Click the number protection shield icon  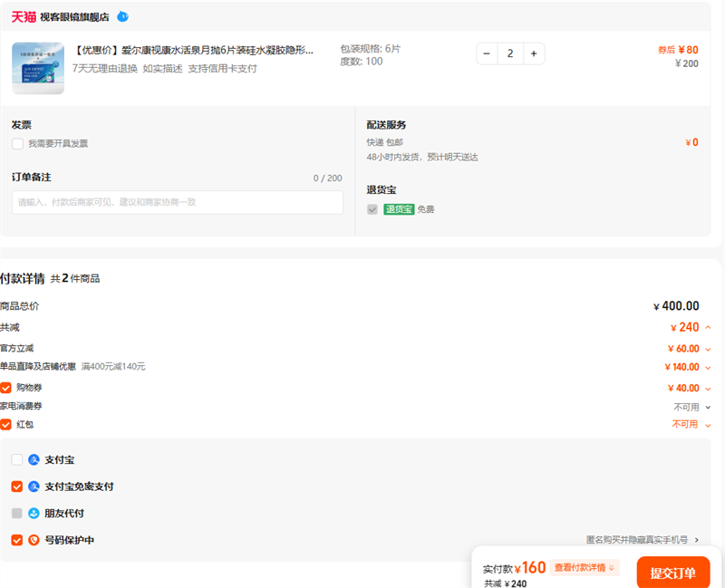34,540
